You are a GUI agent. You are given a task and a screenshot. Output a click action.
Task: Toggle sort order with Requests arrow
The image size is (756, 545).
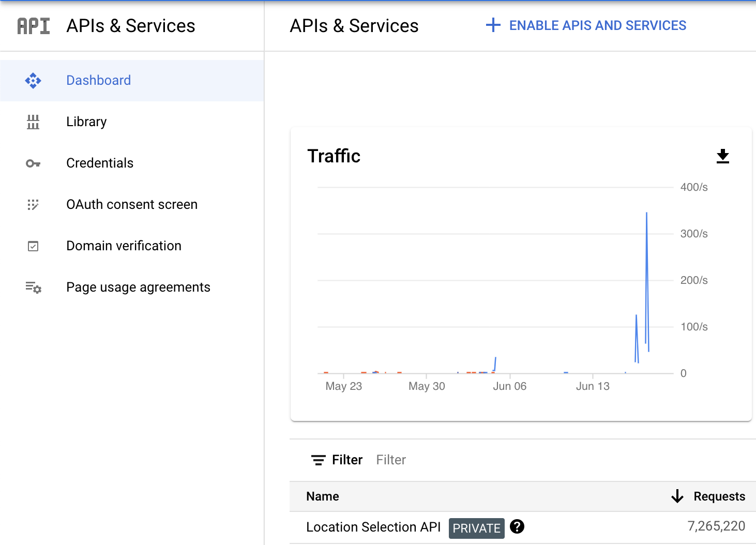[677, 496]
